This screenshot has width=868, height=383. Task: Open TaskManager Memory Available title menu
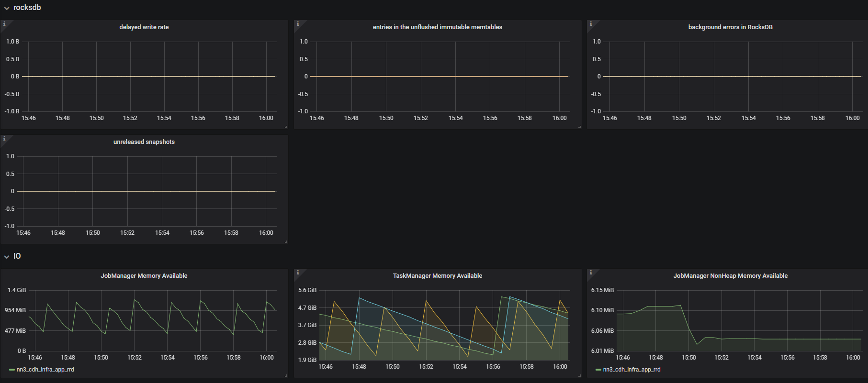tap(438, 276)
